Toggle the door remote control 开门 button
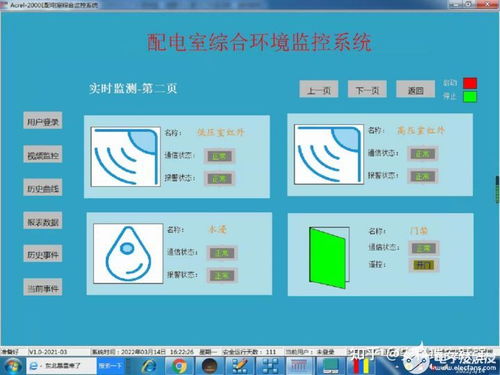Viewport: 500px width, 375px height. [424, 265]
